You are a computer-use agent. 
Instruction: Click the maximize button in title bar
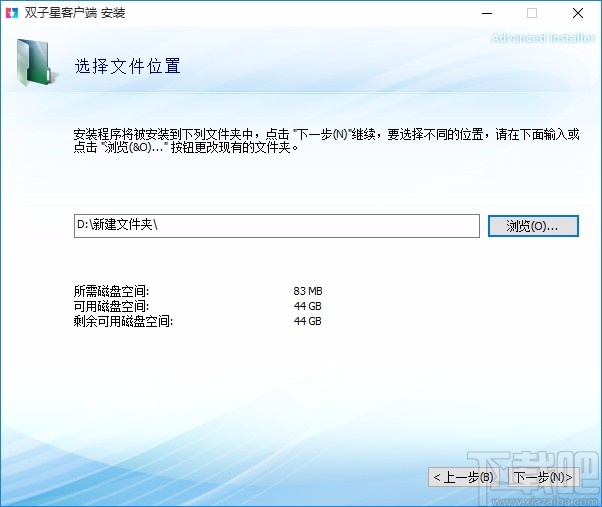[x=532, y=13]
